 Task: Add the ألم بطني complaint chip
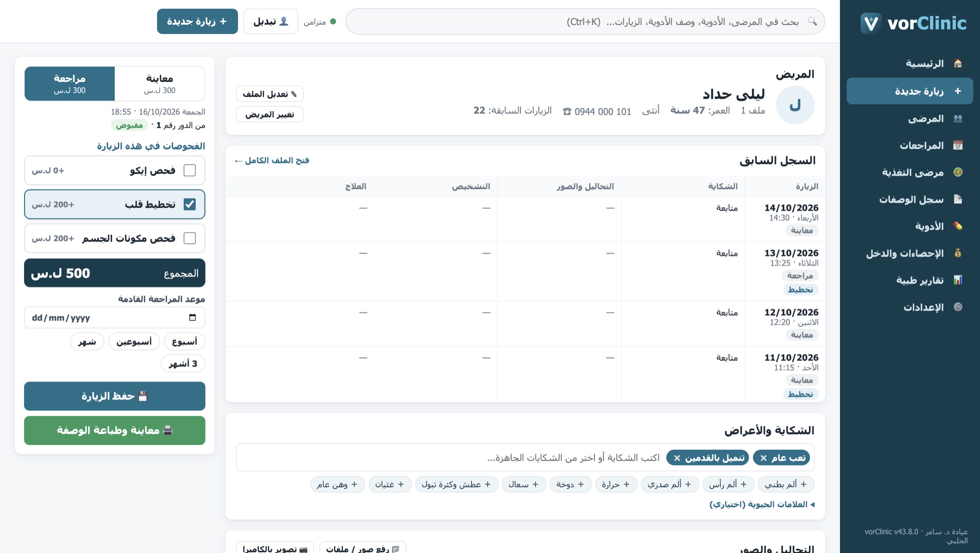(x=786, y=484)
